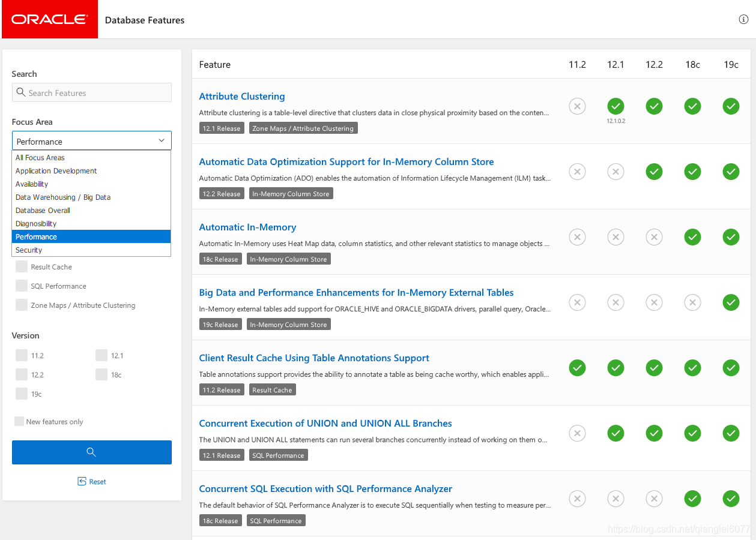Screen dimensions: 756x540
Task: Open Concurrent SQL Execution Performance Analyzer link
Action: point(325,489)
